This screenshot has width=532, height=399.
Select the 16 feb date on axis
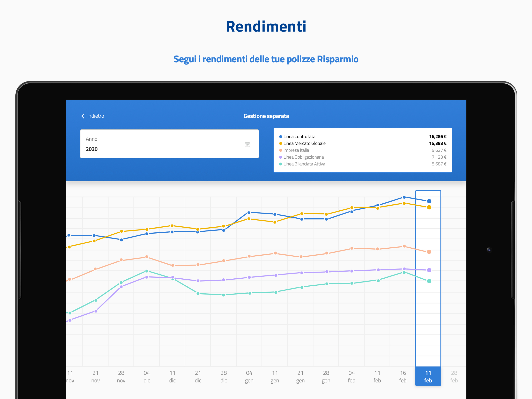[403, 376]
